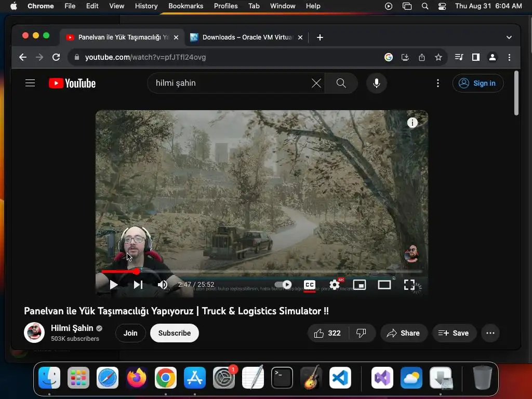
Task: Open YouTube settings three-dot menu
Action: point(438,83)
